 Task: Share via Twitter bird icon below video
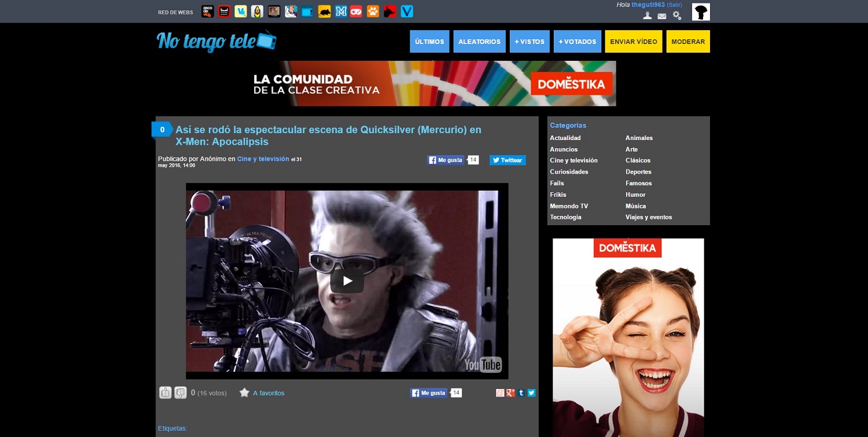[531, 392]
